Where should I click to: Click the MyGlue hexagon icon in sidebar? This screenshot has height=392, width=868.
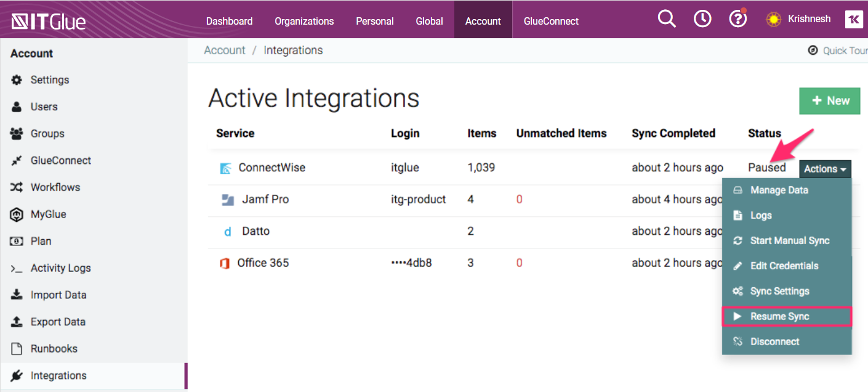pos(17,214)
